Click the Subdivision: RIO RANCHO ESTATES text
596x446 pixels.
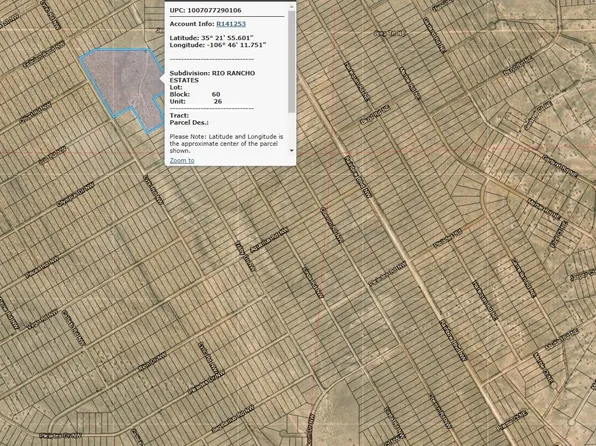coord(212,76)
